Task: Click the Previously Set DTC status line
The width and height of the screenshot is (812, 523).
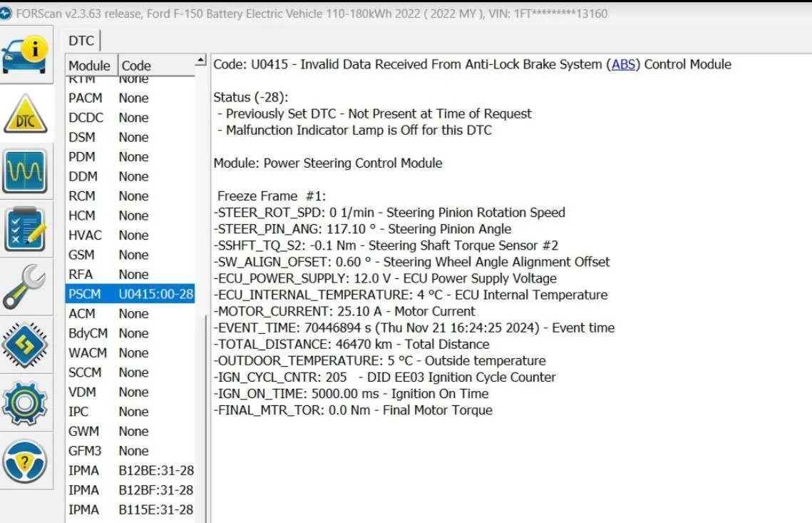Action: [x=374, y=114]
